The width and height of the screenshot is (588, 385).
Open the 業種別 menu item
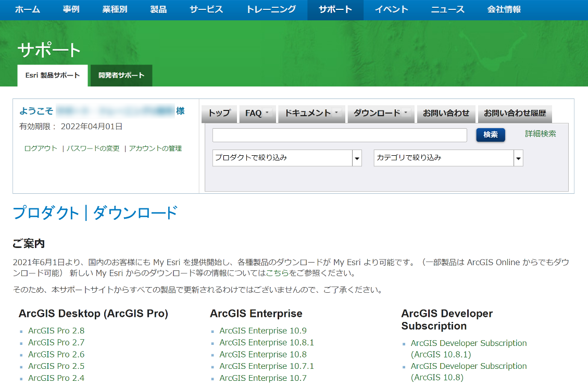pyautogui.click(x=115, y=9)
